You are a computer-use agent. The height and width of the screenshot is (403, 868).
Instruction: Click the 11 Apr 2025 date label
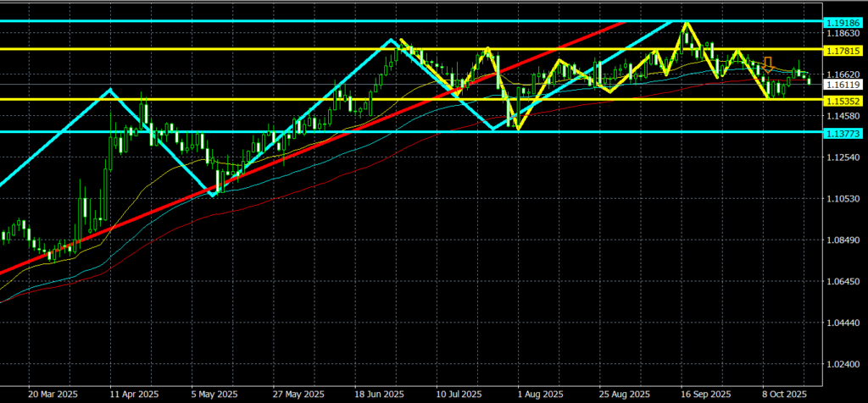134,395
